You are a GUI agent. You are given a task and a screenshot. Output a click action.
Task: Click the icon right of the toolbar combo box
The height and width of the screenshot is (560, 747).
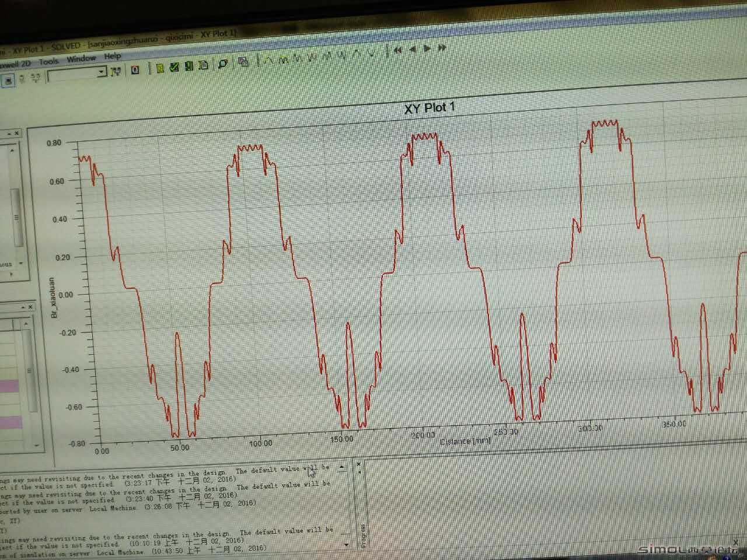(116, 71)
